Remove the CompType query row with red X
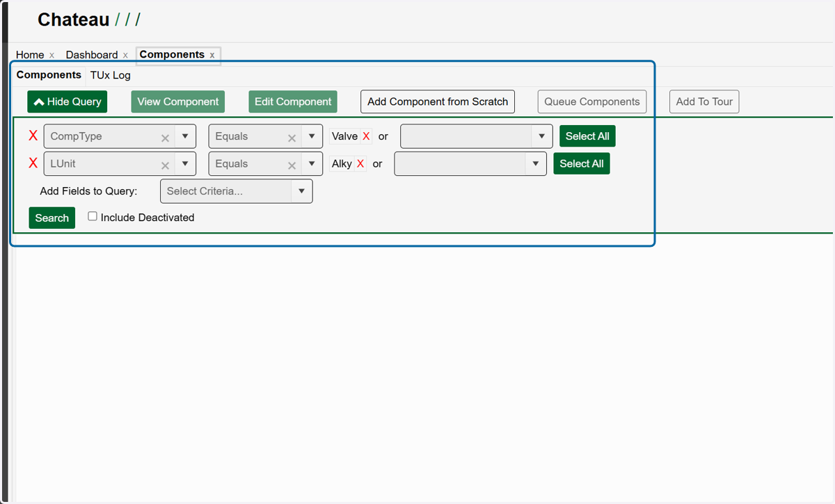 (33, 136)
